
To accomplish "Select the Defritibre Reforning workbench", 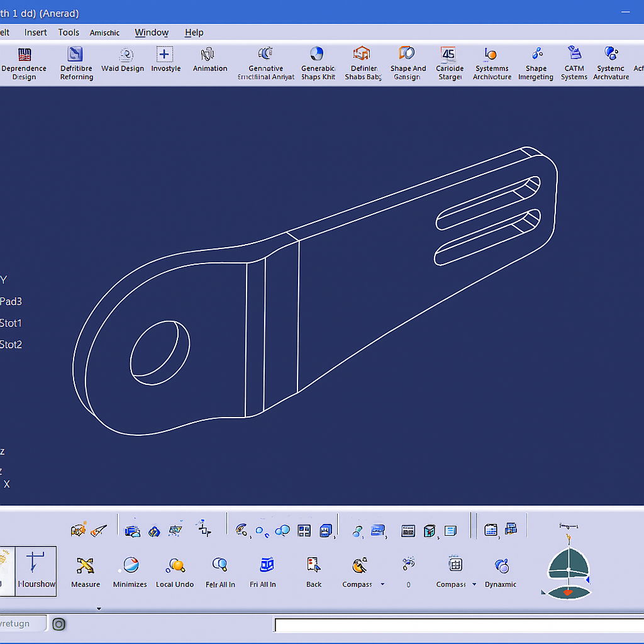I will coord(75,54).
